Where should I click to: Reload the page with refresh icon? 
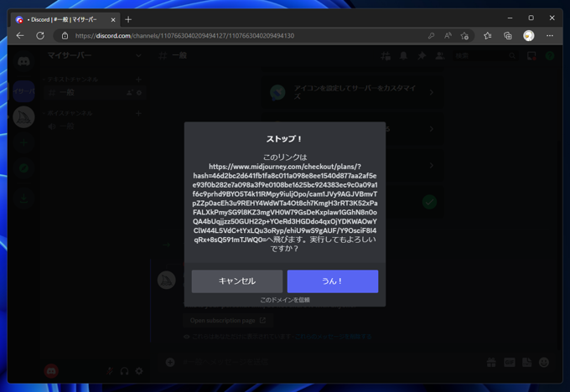[x=40, y=36]
